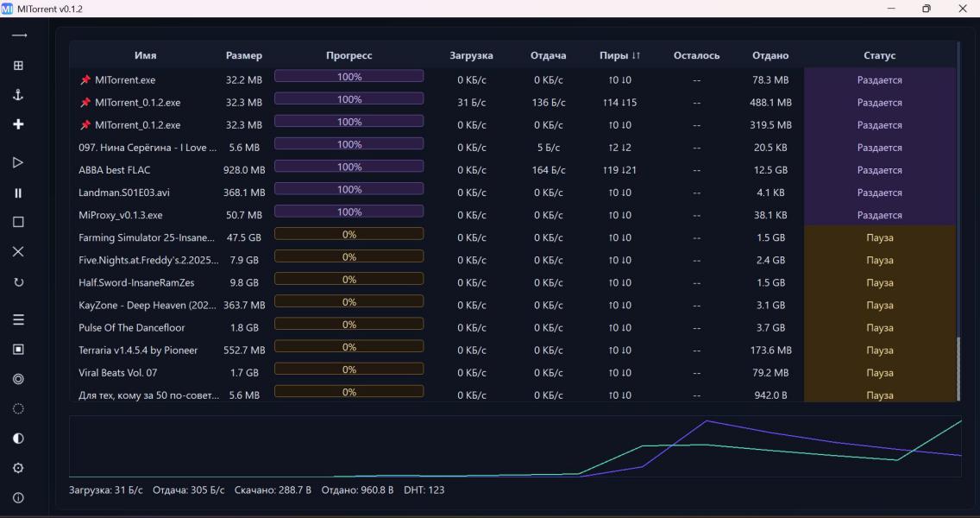Pause torrents with the pause icon
Image resolution: width=980 pixels, height=518 pixels.
[18, 193]
